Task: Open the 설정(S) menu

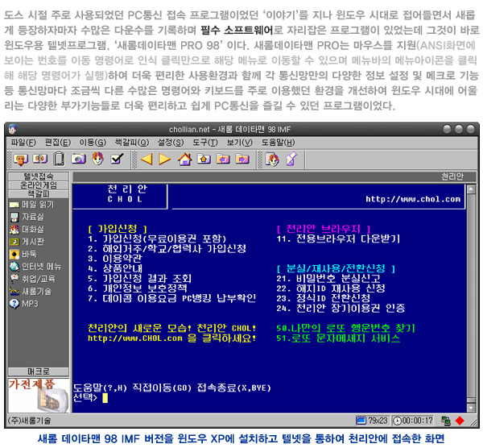Action: pyautogui.click(x=171, y=143)
